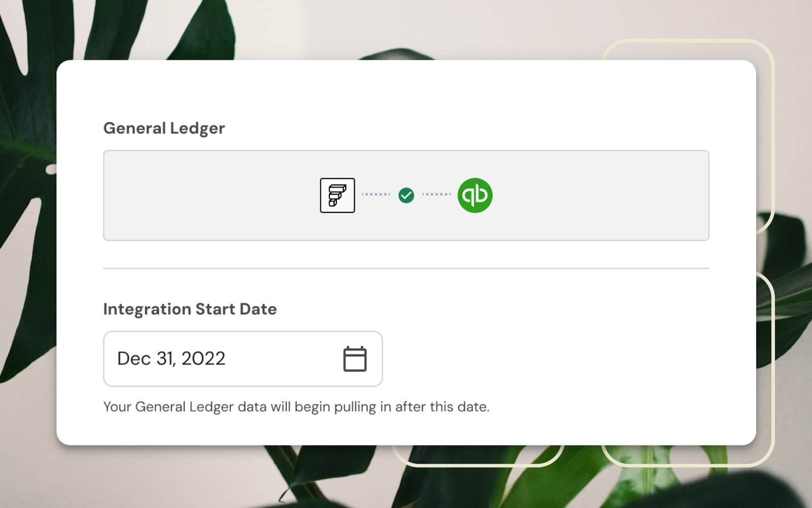Click the QuickBooks icon to manage connection
Screen dimensions: 812x508
(475, 195)
